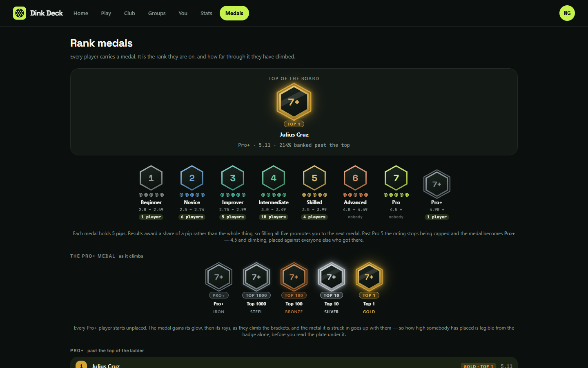Click the '4.0 - 4.49' rating range
The width and height of the screenshot is (588, 368).
pos(355,210)
